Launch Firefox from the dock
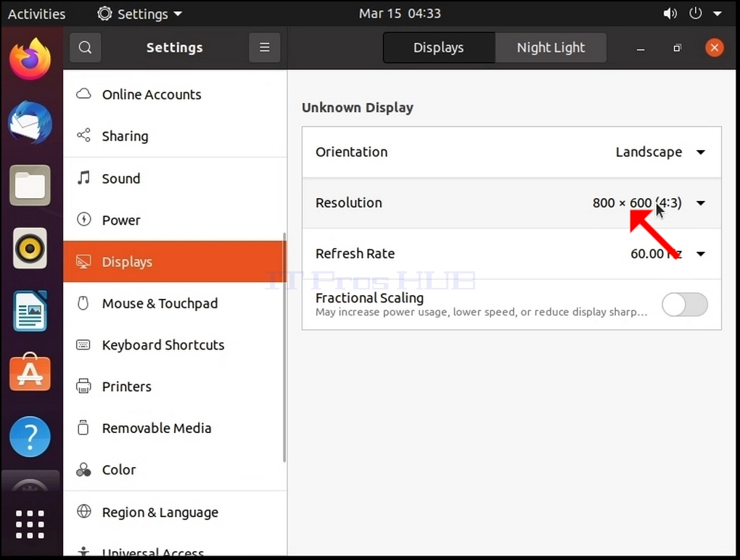The image size is (740, 560). [x=30, y=59]
